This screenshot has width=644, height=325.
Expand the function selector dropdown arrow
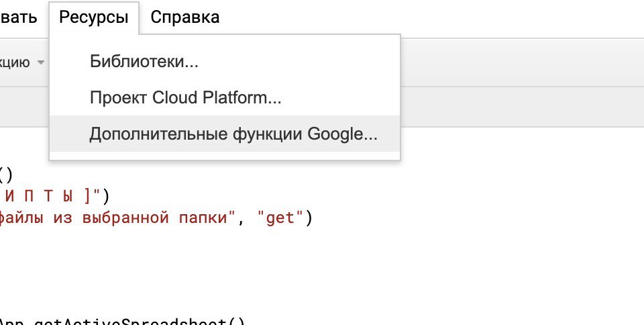click(x=41, y=62)
